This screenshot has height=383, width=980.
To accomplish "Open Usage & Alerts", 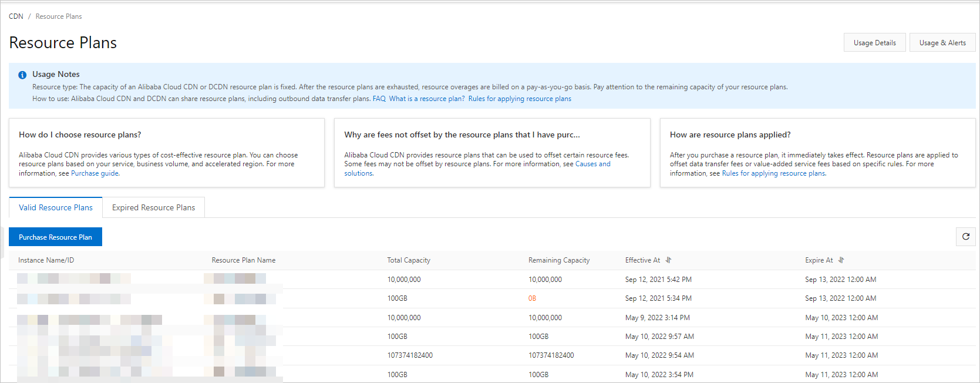I will pos(942,43).
